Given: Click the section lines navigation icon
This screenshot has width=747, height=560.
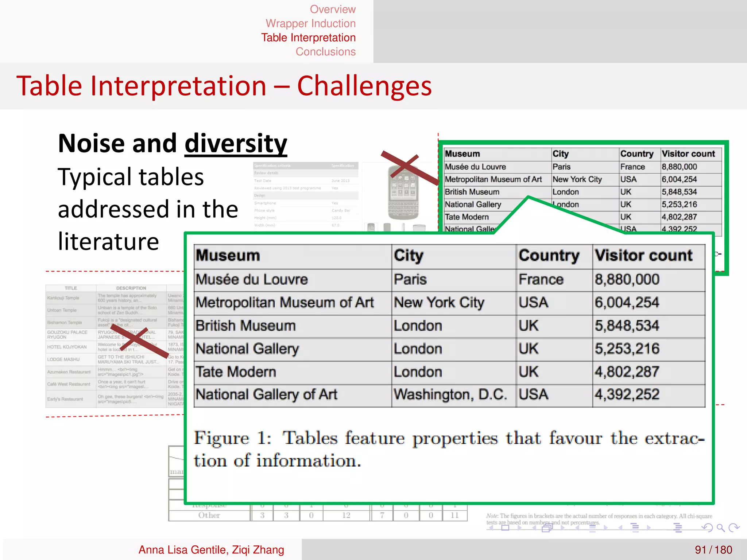Looking at the screenshot, I should click(x=635, y=528).
